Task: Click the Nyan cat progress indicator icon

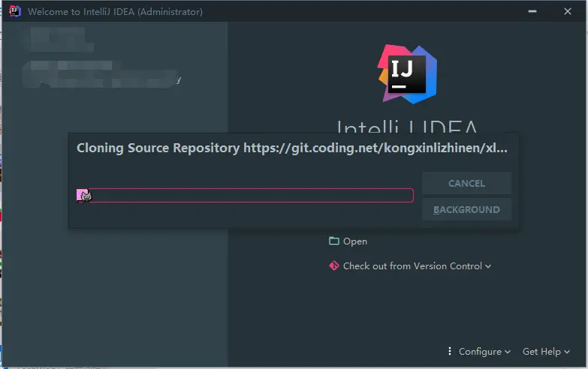Action: coord(84,195)
